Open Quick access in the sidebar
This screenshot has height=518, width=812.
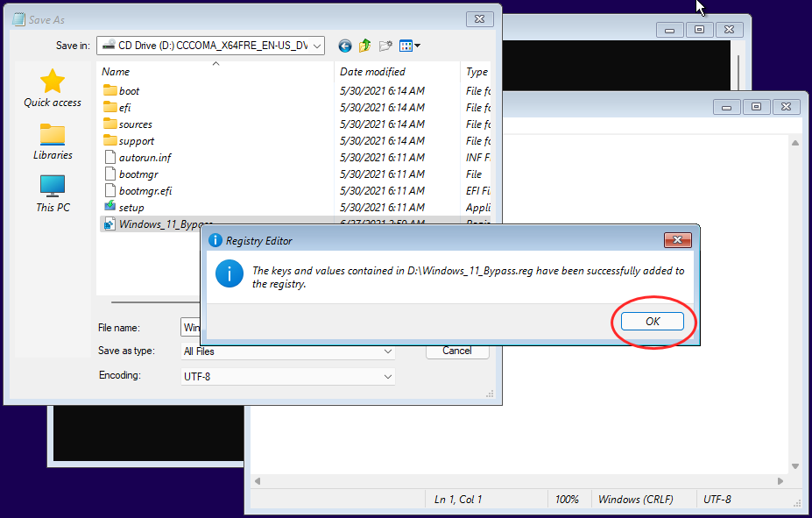coord(53,88)
